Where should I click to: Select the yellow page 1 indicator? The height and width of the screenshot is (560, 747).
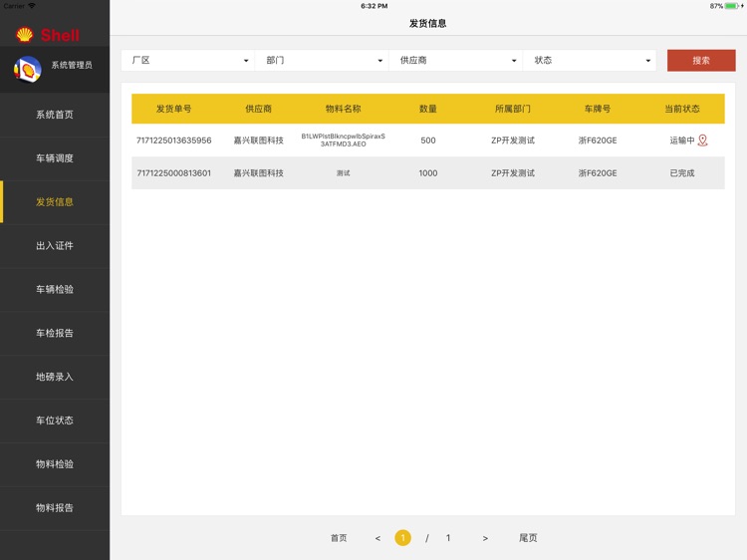pyautogui.click(x=402, y=538)
